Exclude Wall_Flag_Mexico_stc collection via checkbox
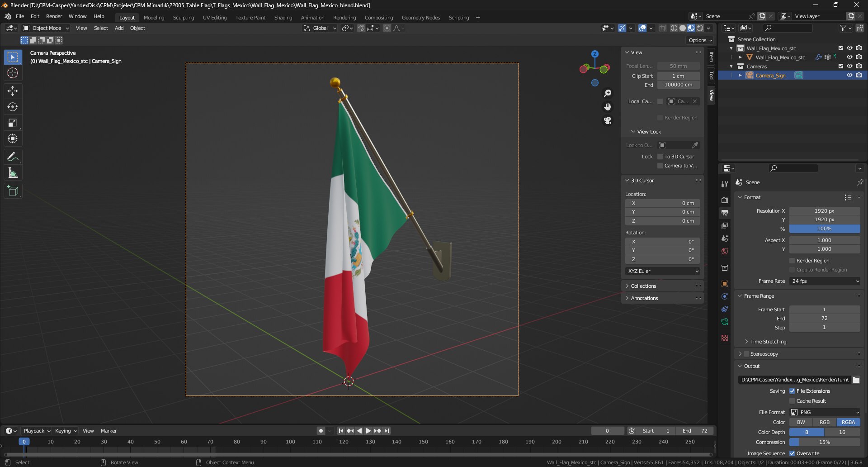Viewport: 868px width, 467px height. coord(840,48)
